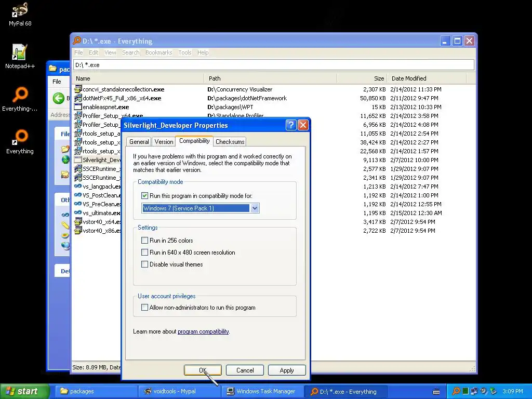
Task: Select the Compatibility tab
Action: [x=194, y=141]
